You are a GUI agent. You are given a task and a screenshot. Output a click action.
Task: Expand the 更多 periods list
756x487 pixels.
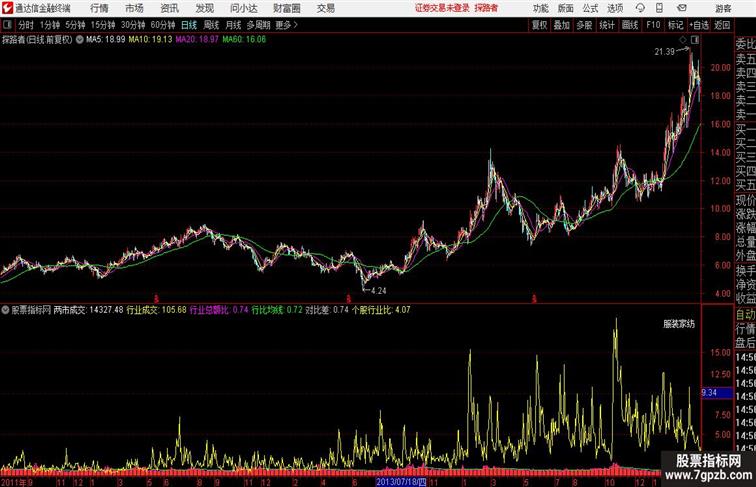286,25
